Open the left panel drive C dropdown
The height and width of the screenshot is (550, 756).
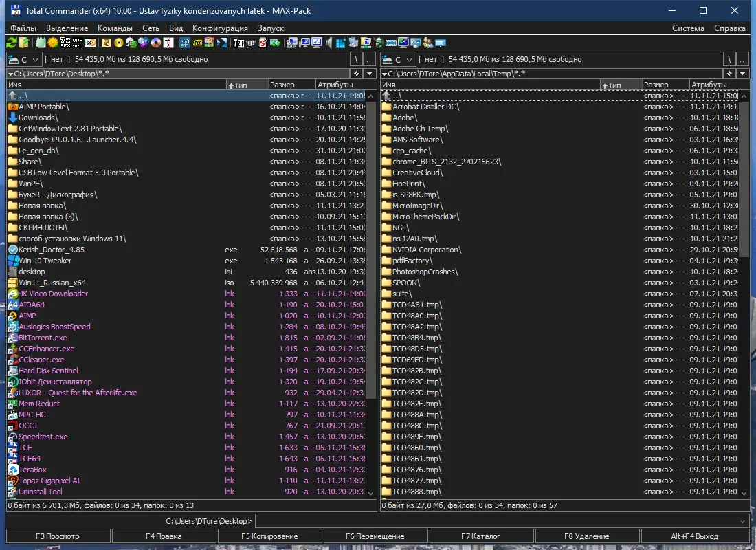click(x=25, y=60)
